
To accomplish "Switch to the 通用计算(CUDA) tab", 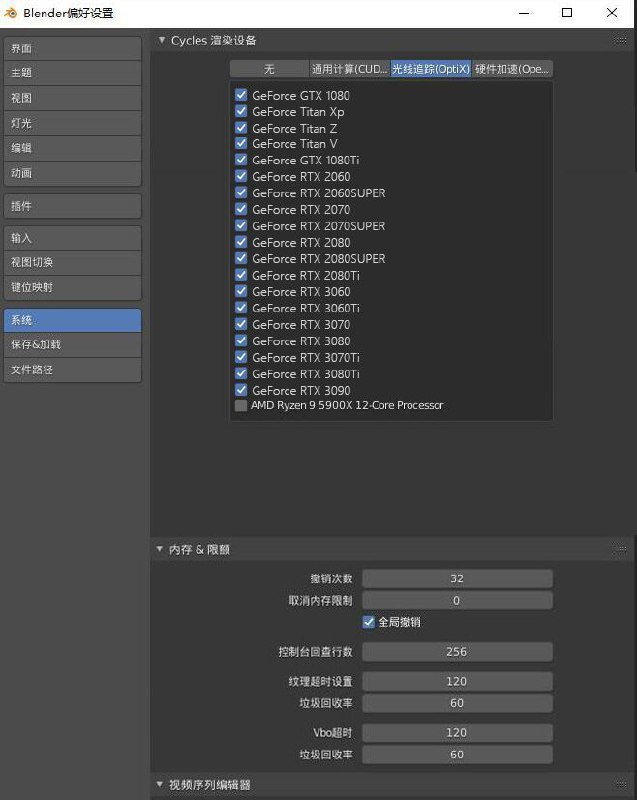I will 349,69.
